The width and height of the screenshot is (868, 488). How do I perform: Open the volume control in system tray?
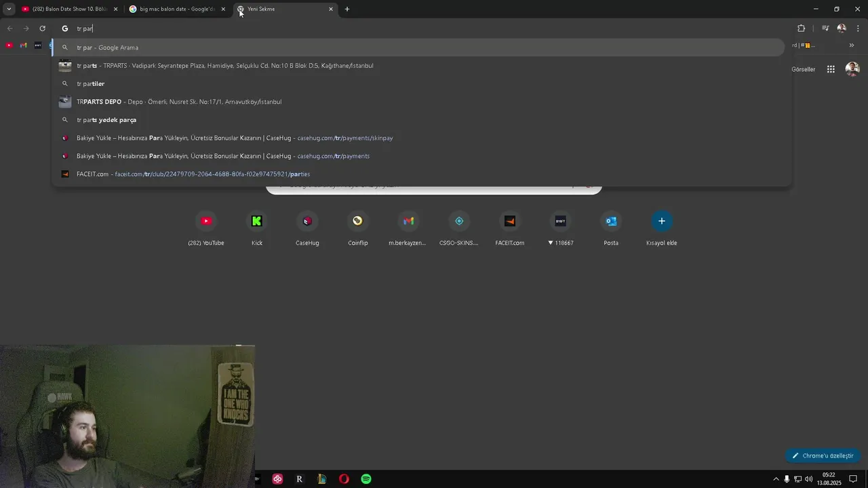[x=808, y=479]
